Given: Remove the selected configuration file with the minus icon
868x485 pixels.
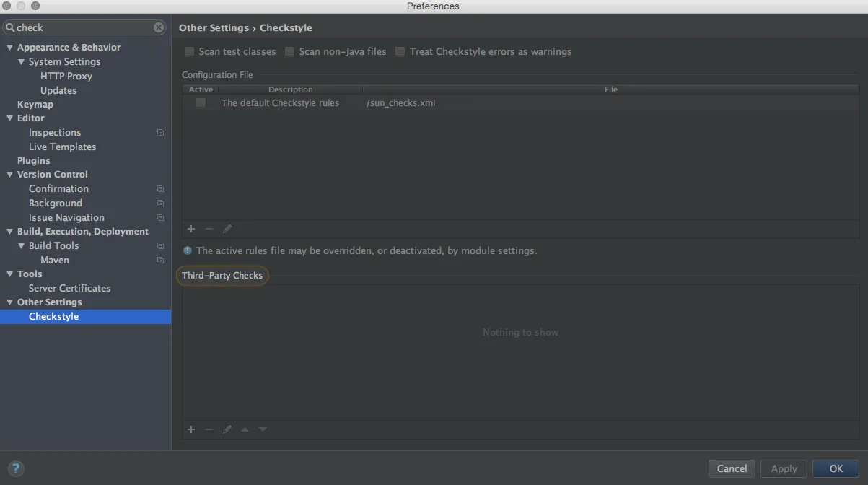Looking at the screenshot, I should pos(209,229).
